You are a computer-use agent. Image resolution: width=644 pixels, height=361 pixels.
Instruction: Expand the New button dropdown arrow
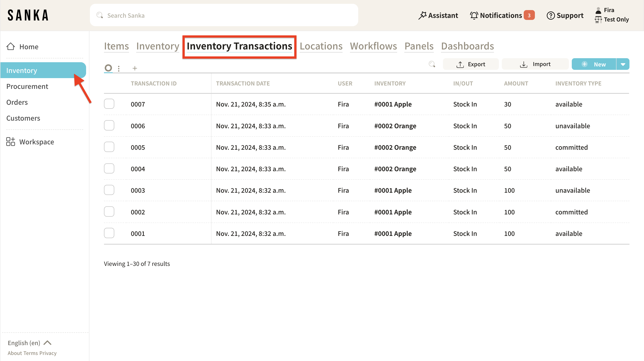623,64
